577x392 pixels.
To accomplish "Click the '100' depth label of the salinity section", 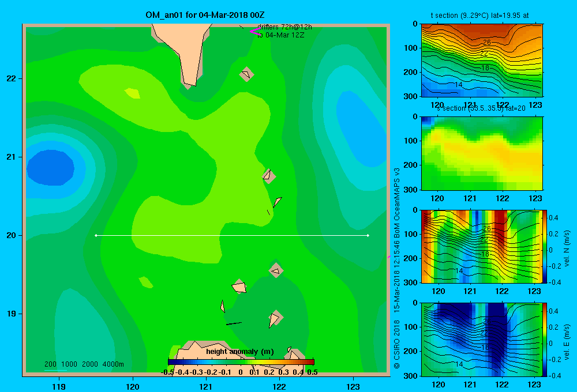I will 411,141.
